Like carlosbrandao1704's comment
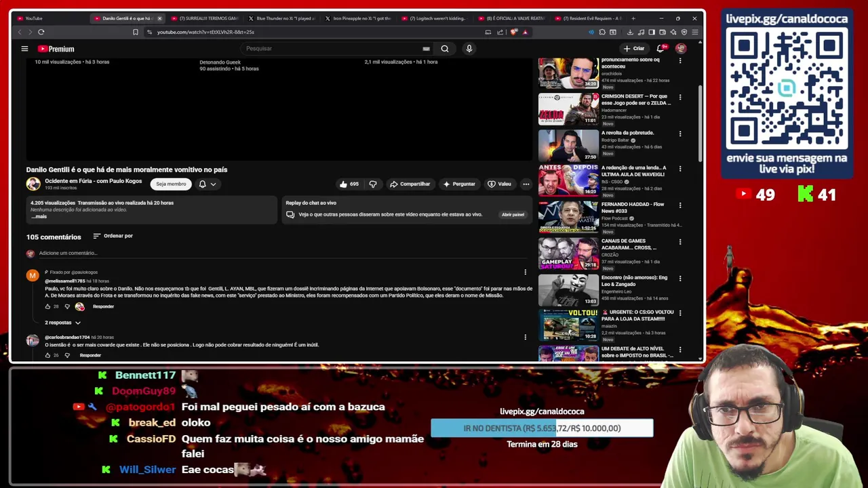 pos(47,355)
